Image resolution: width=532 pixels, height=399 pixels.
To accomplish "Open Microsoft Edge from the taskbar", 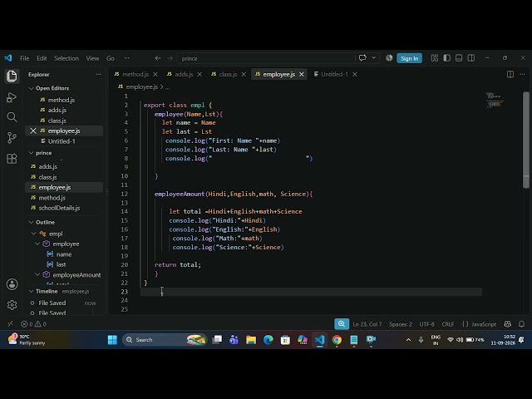I will point(268,340).
